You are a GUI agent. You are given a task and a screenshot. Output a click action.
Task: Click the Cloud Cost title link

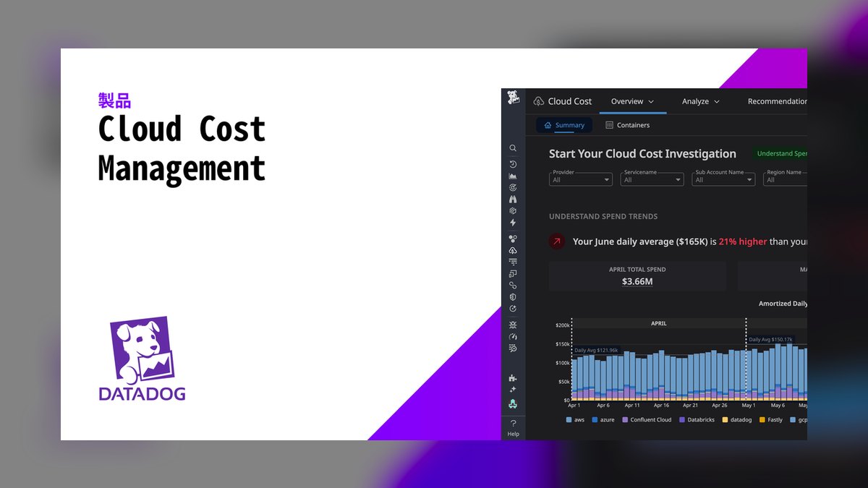tap(570, 101)
